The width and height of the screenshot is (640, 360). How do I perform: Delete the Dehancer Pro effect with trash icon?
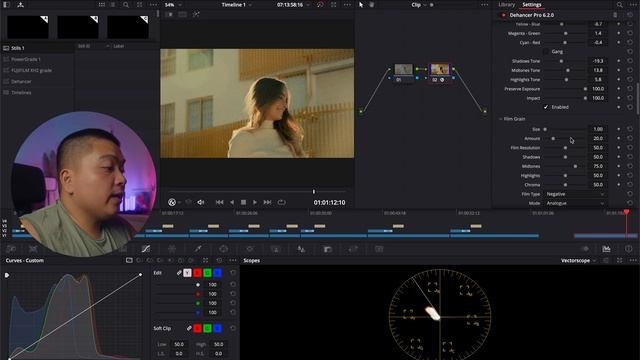[615, 15]
